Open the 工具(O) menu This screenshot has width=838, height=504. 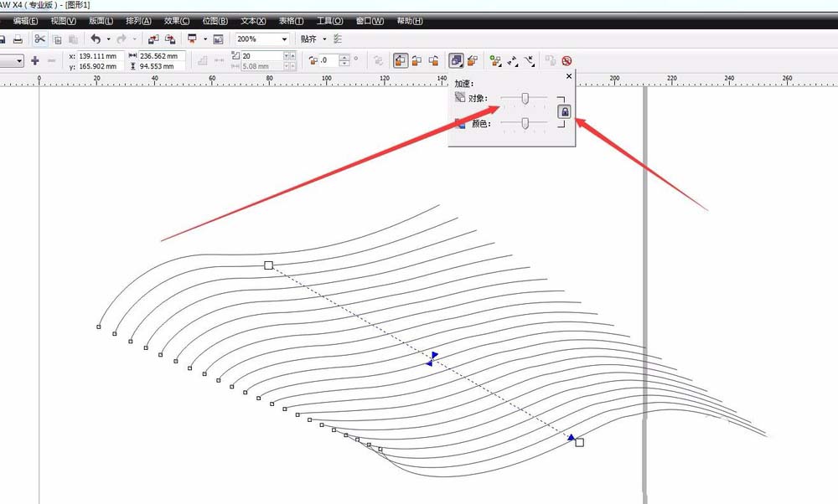329,21
